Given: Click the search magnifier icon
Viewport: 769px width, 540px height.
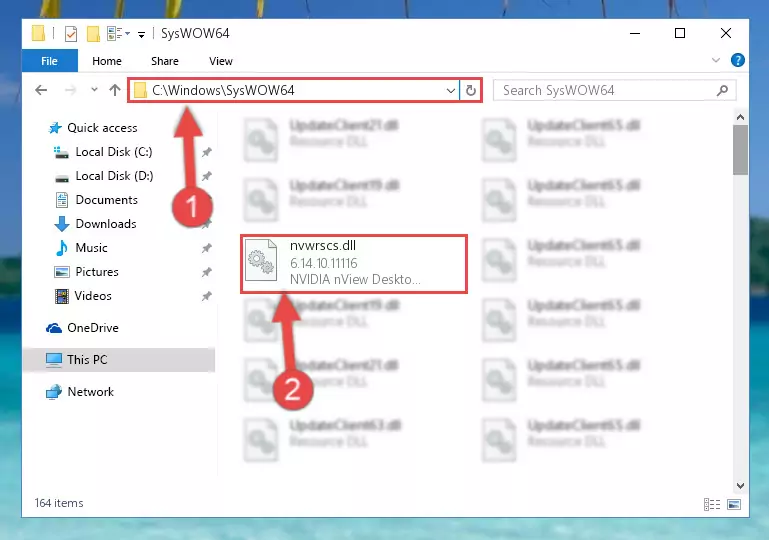Looking at the screenshot, I should 722,90.
